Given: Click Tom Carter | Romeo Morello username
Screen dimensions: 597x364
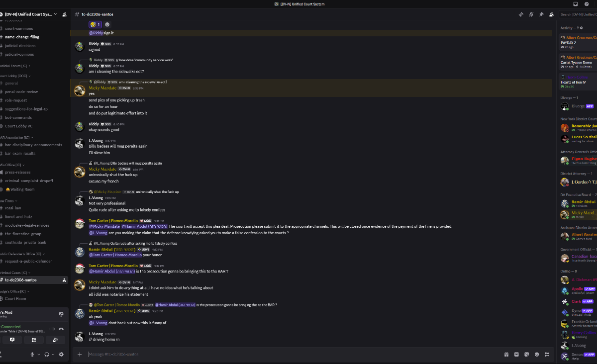Looking at the screenshot, I should tap(114, 221).
